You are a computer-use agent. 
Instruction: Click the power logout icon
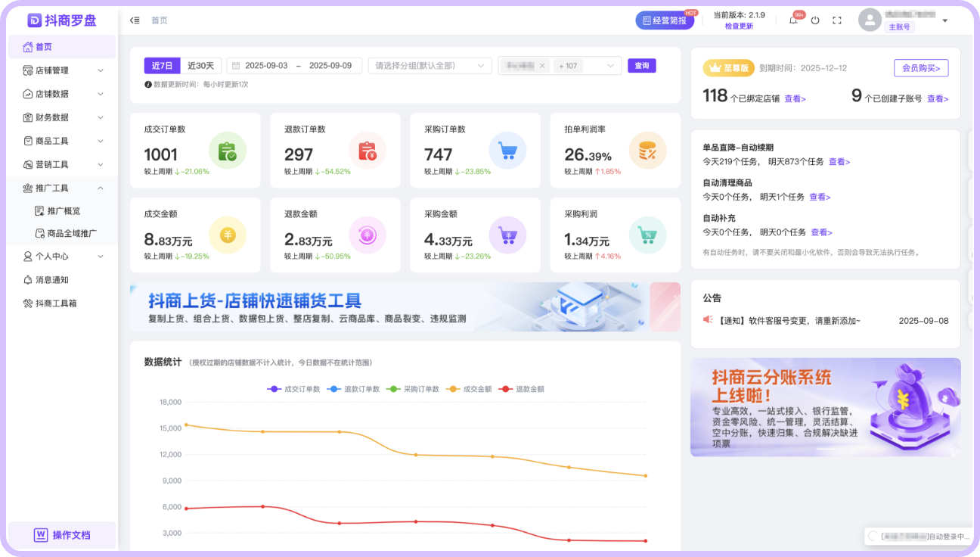point(815,20)
